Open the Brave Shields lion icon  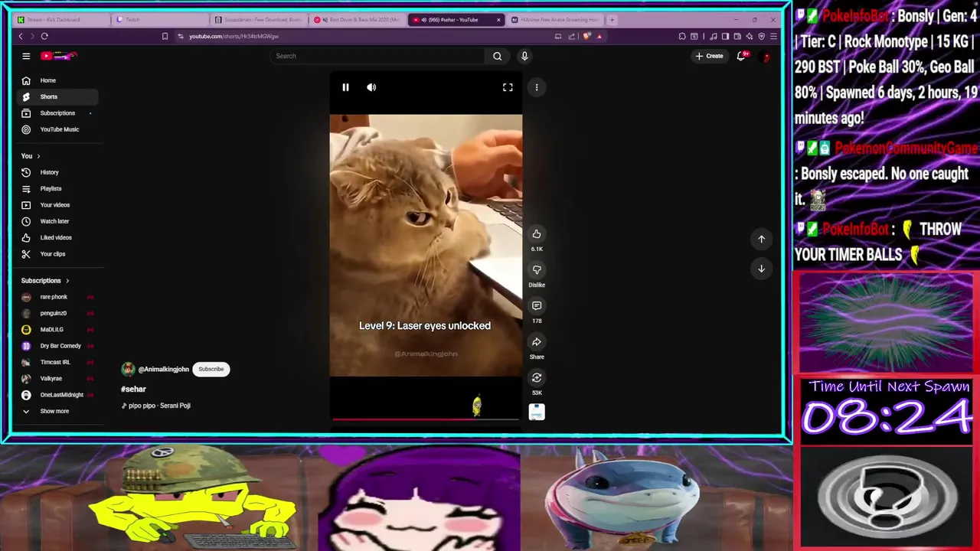pos(587,36)
